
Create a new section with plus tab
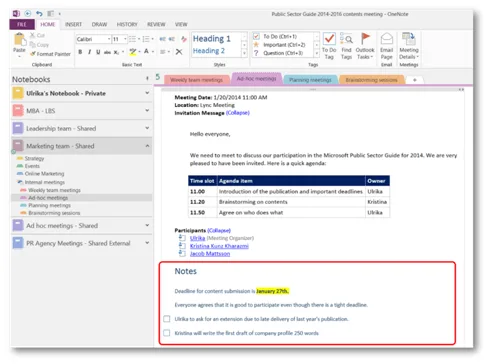pos(415,80)
